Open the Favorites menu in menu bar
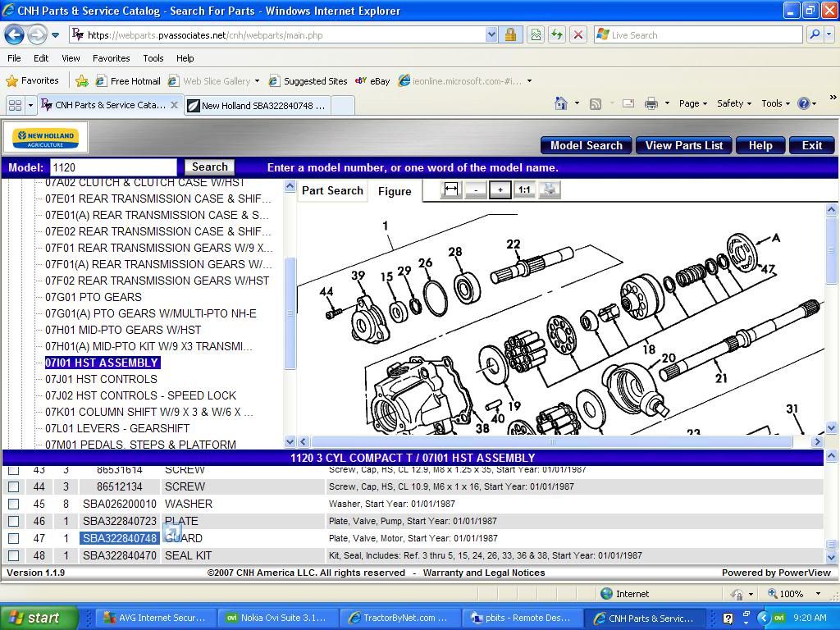Image resolution: width=840 pixels, height=630 pixels. pos(111,58)
